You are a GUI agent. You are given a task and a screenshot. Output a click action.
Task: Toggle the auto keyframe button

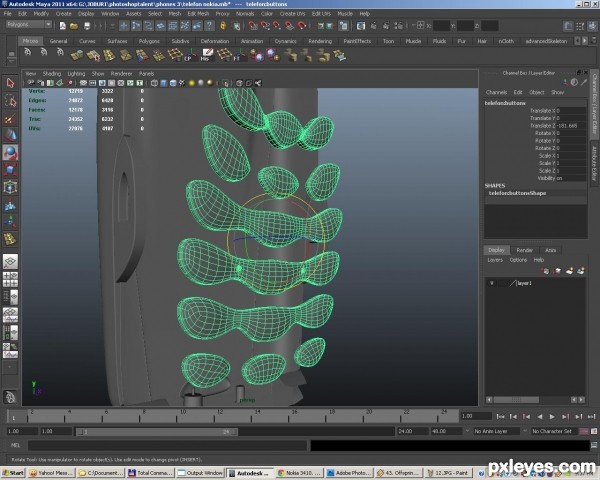click(584, 431)
